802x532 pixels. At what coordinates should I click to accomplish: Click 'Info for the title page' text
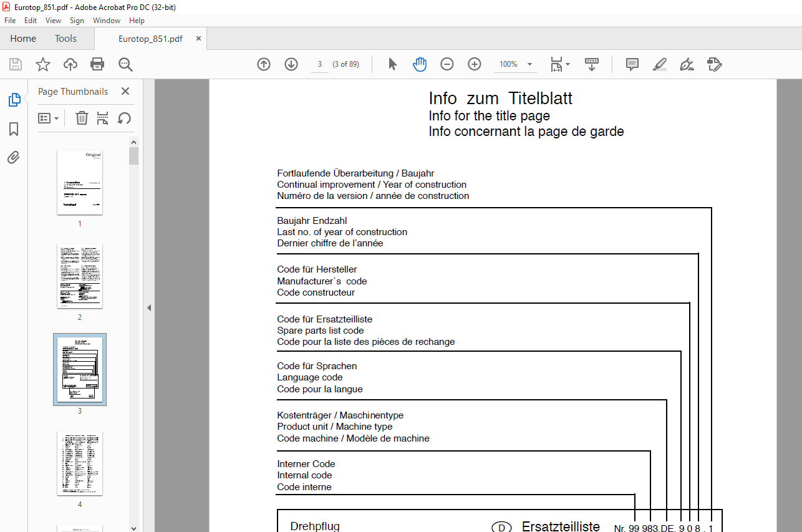(x=490, y=116)
